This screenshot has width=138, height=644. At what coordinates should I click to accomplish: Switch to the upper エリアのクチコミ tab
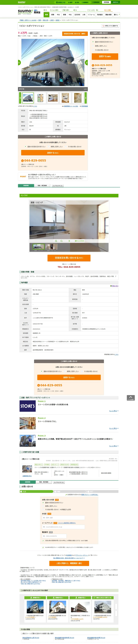pyautogui.click(x=58, y=186)
